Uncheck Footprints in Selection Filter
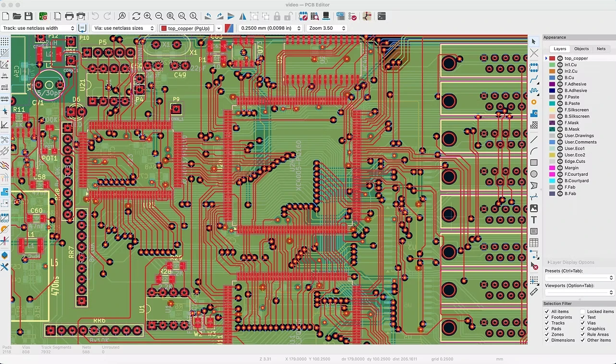The image size is (616, 364). pos(547,317)
